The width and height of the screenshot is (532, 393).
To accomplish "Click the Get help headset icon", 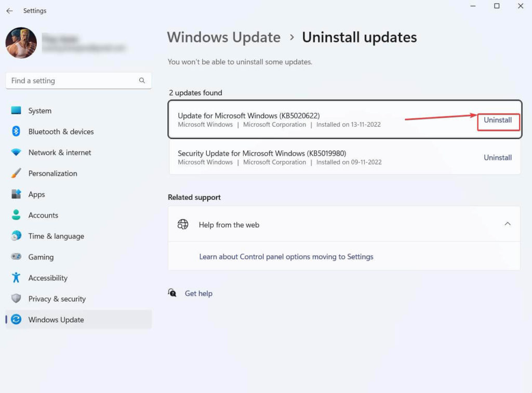I will tap(172, 293).
